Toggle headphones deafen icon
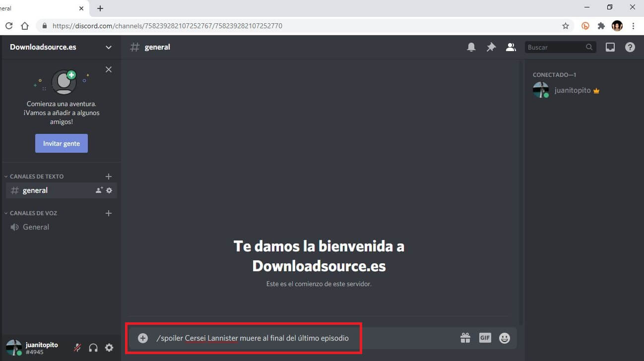The image size is (644, 361). (93, 348)
